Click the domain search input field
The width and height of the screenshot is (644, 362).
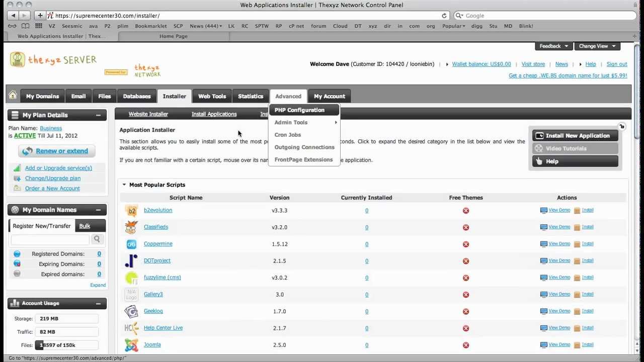pyautogui.click(x=50, y=239)
